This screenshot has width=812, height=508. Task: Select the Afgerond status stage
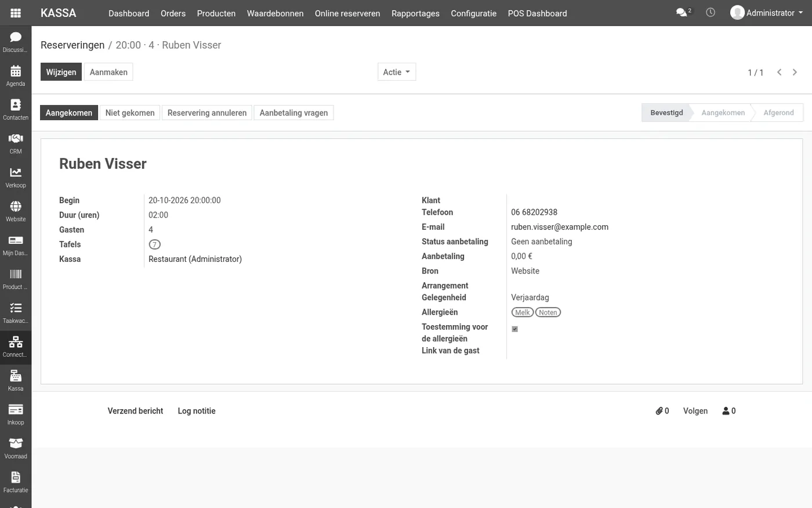(778, 113)
